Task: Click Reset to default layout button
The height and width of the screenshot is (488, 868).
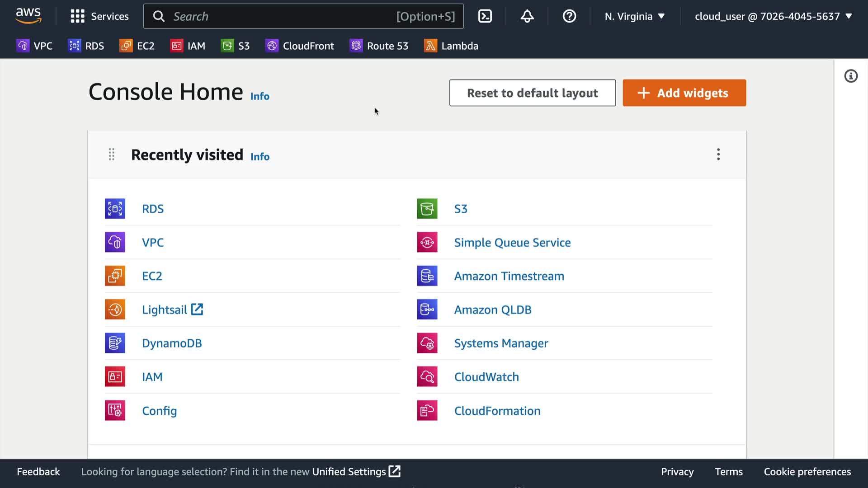Action: (x=532, y=93)
